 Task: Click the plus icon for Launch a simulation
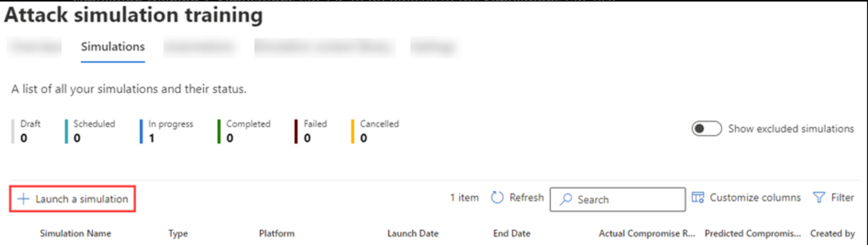pos(23,199)
